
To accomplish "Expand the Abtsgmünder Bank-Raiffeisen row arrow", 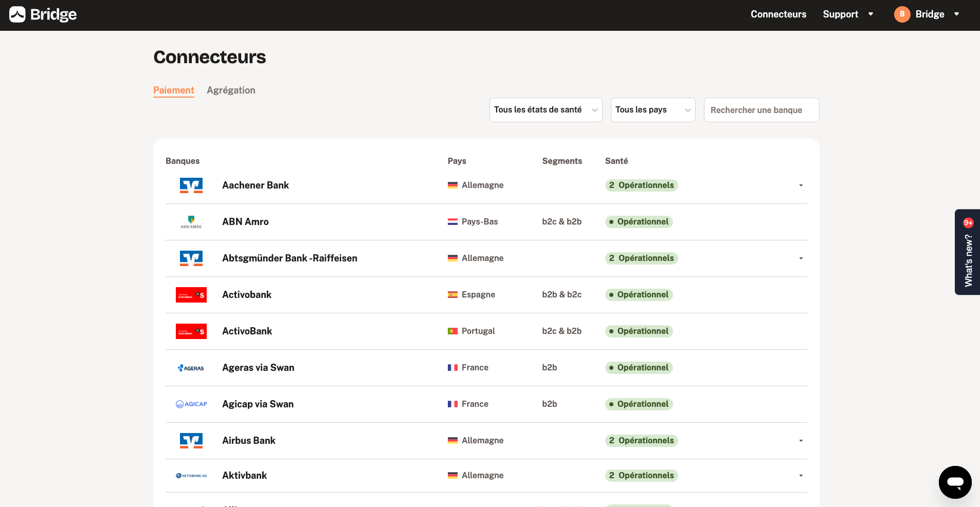I will (801, 258).
